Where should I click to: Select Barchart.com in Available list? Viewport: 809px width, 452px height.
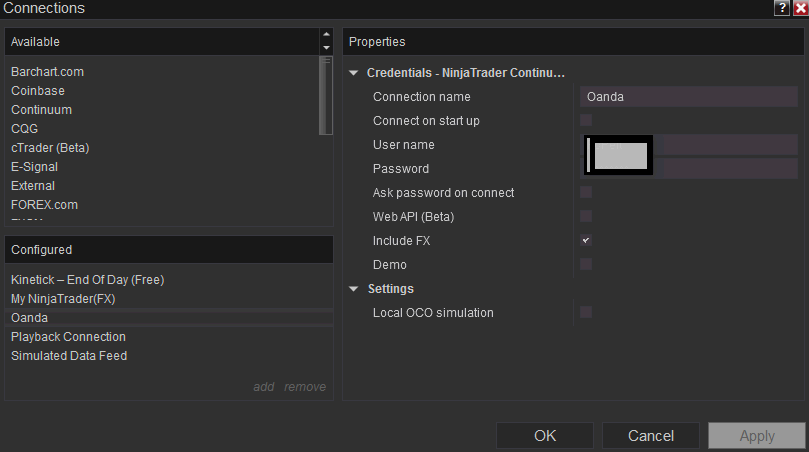[x=47, y=72]
